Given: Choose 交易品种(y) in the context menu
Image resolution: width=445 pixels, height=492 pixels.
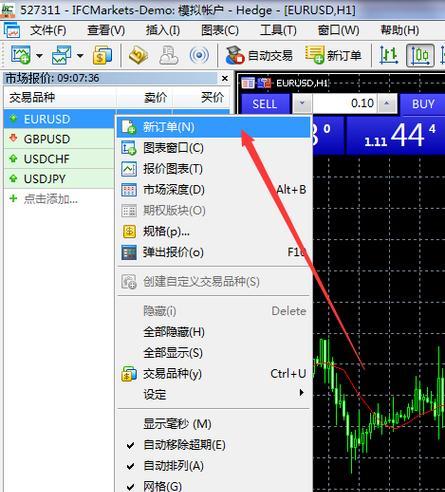Looking at the screenshot, I should point(213,374).
